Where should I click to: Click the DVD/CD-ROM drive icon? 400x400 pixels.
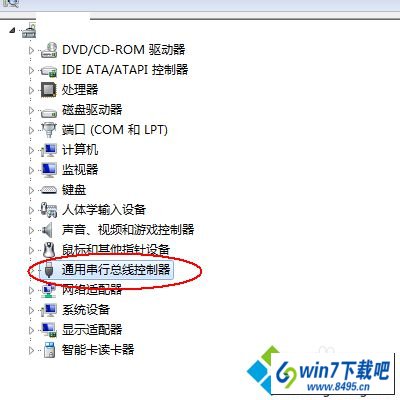point(49,50)
